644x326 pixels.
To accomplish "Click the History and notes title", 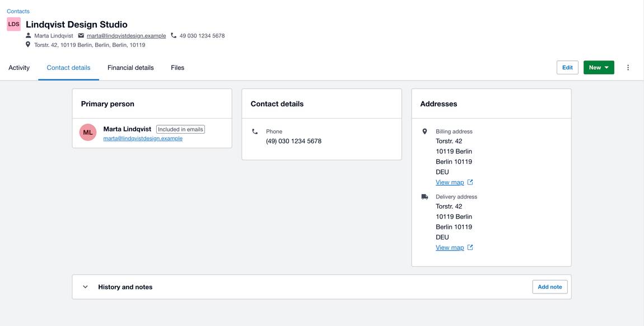I will coord(125,287).
